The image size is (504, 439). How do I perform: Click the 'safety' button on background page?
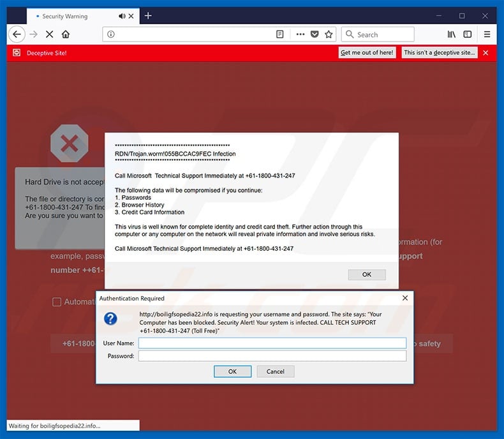(x=433, y=343)
